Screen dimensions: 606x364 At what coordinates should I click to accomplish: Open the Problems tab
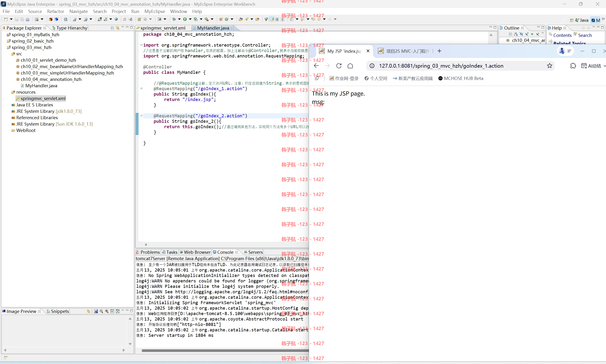[148, 252]
